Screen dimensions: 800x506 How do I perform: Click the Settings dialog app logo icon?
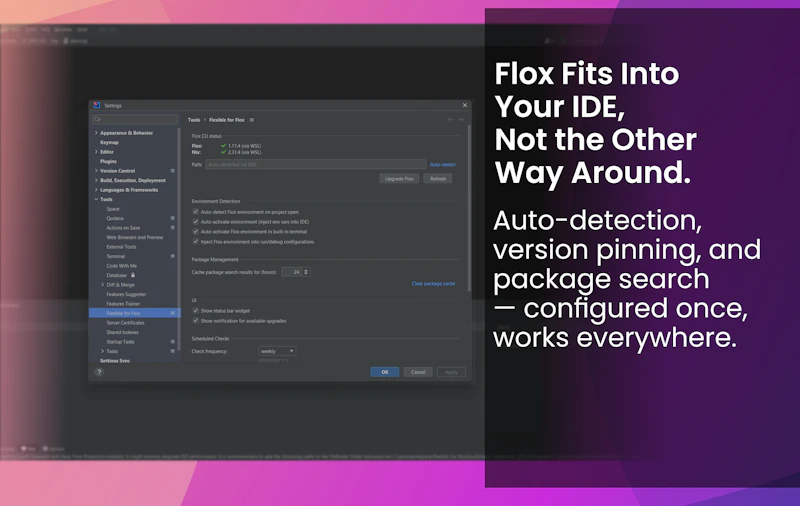[97, 105]
